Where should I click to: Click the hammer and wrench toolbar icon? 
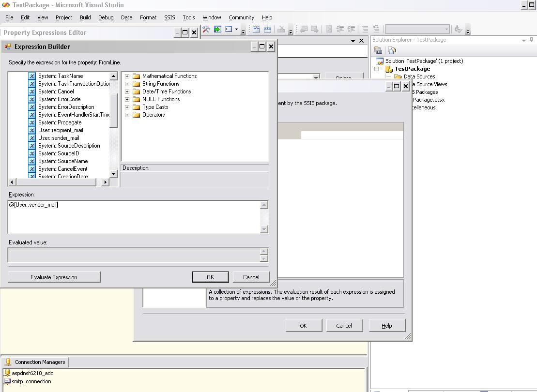pyautogui.click(x=206, y=30)
